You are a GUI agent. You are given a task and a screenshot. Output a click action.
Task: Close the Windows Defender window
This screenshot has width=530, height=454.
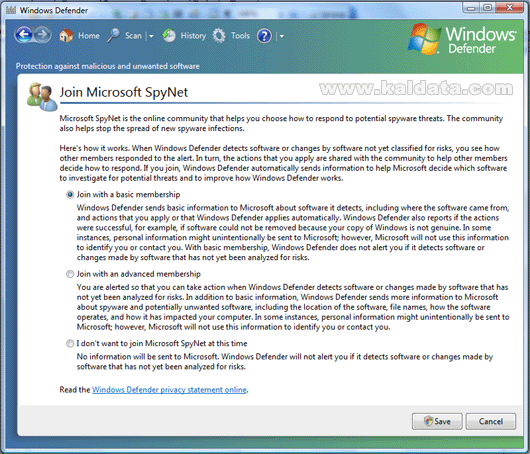[x=510, y=8]
